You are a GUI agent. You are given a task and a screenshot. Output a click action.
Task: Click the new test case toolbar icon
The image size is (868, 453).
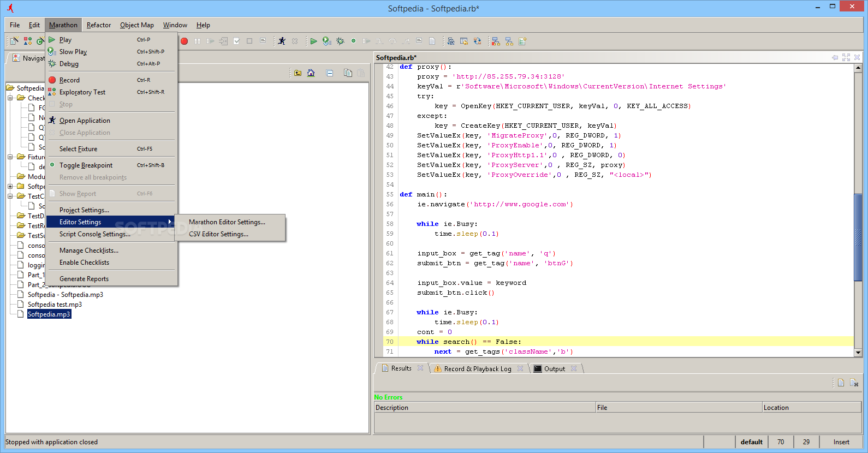14,41
